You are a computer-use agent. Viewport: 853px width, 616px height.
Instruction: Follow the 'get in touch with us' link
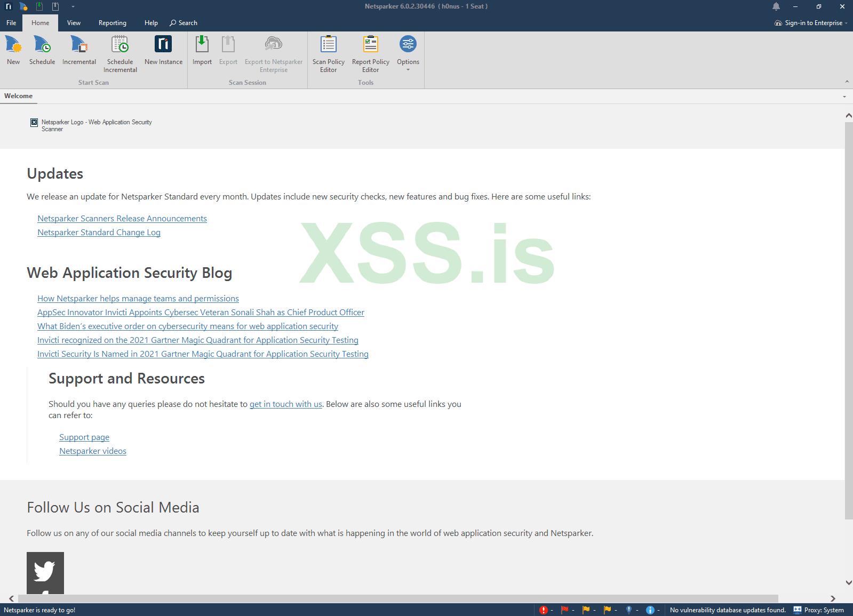pos(286,404)
